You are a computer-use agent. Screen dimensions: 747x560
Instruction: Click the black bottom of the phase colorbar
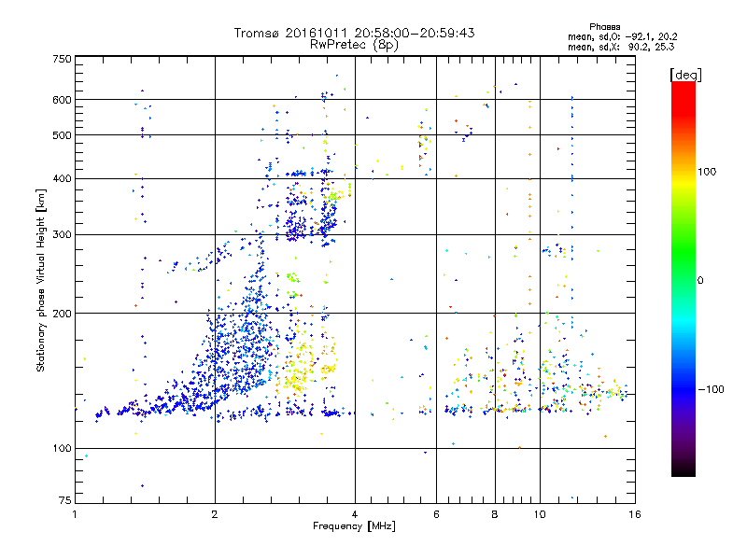684,471
